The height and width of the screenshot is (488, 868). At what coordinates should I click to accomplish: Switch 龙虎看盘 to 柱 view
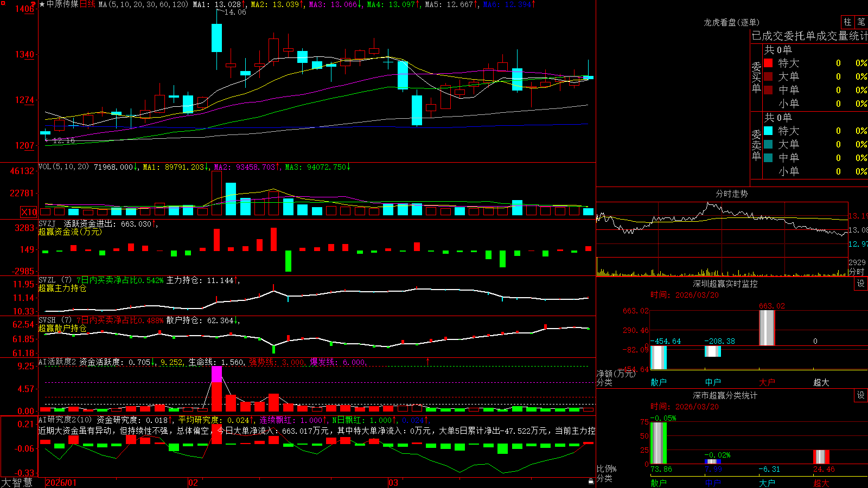point(847,22)
